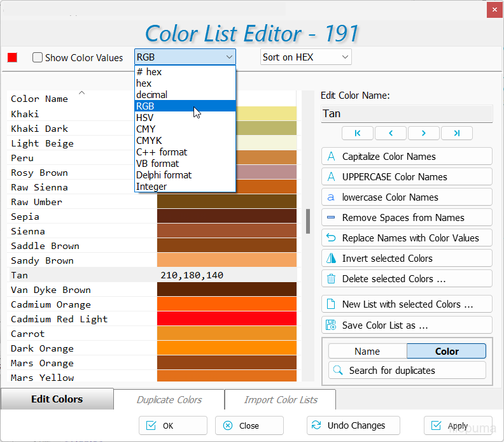Click the Invert selected Colors icon button
This screenshot has width=504, height=442.
click(x=331, y=259)
